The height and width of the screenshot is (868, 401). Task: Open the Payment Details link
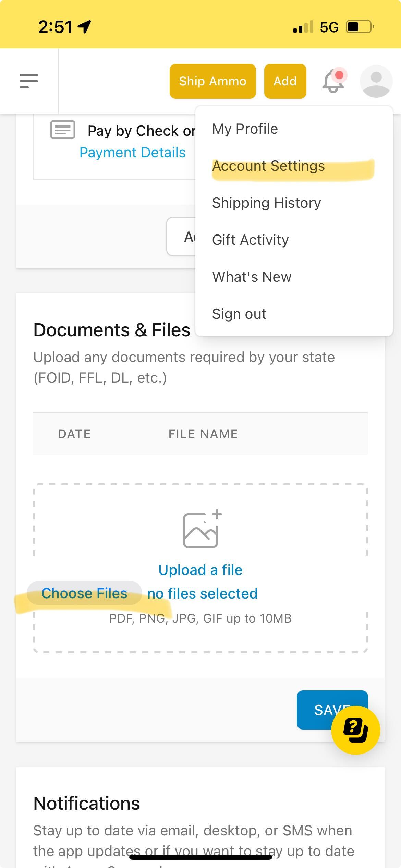tap(132, 153)
